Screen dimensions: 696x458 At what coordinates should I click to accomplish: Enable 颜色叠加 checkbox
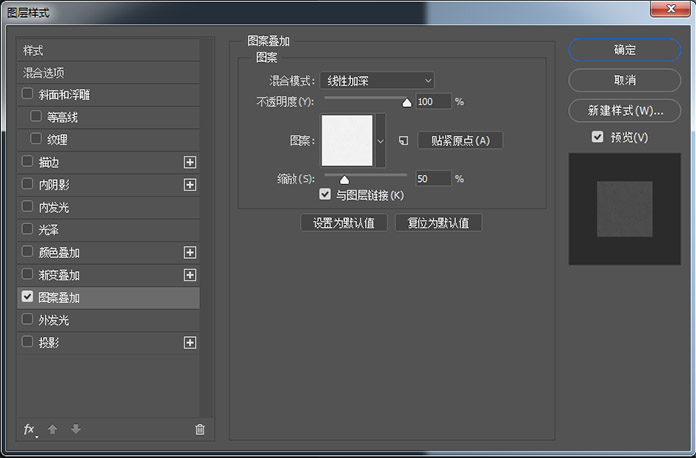(x=28, y=252)
